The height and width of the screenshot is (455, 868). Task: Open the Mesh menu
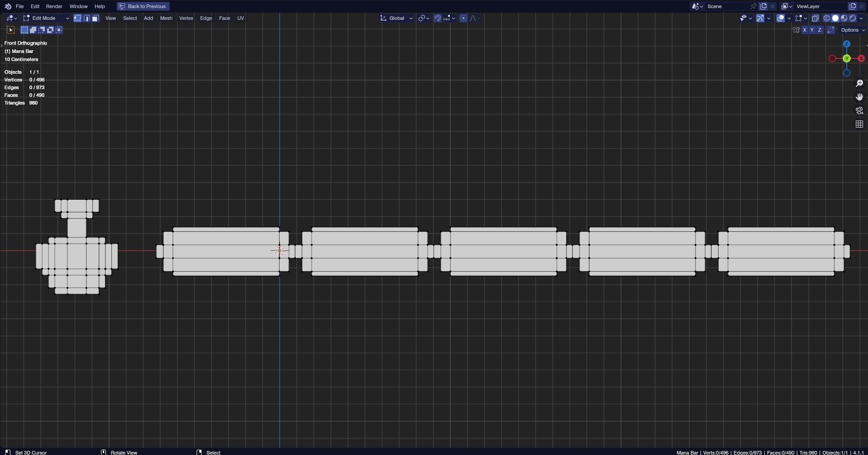coord(166,18)
